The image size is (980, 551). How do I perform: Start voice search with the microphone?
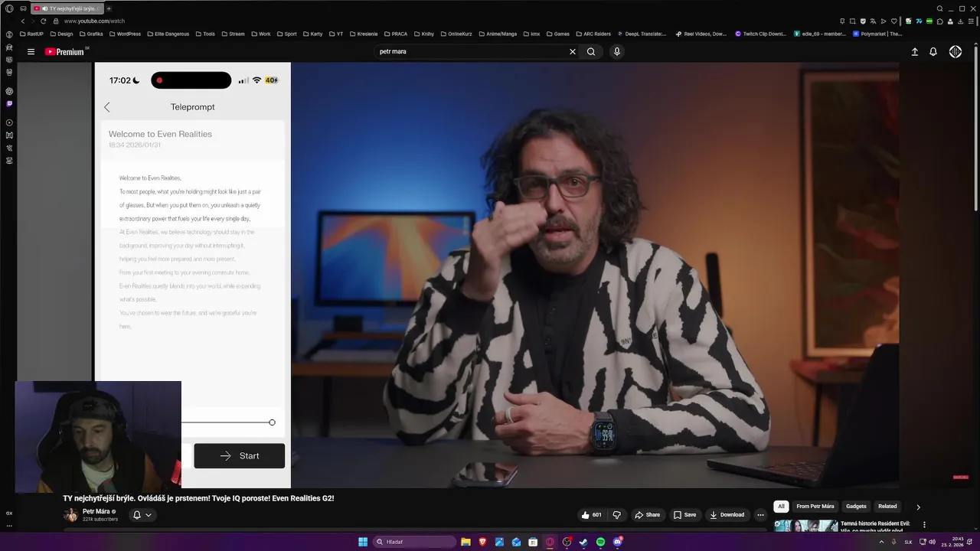[x=616, y=52]
